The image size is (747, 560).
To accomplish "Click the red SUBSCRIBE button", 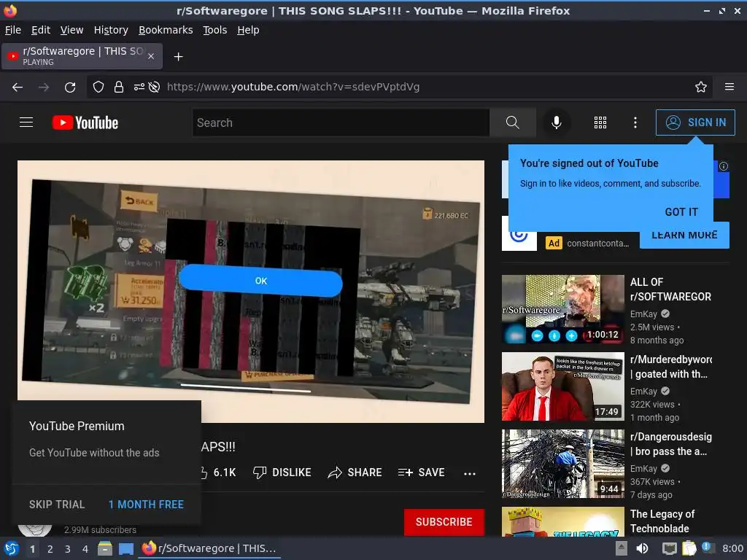I will tap(444, 522).
